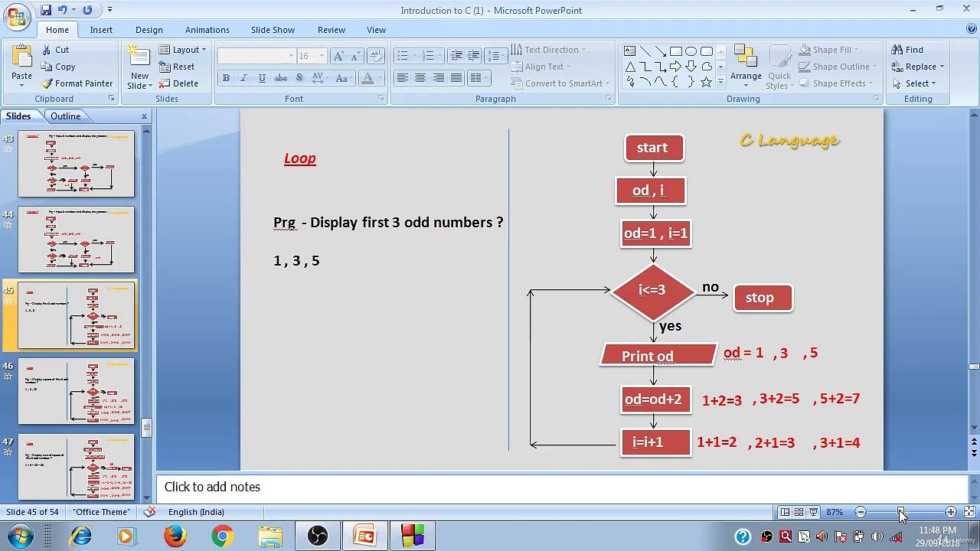Close the Slides pane
This screenshot has height=551, width=980.
(x=144, y=116)
